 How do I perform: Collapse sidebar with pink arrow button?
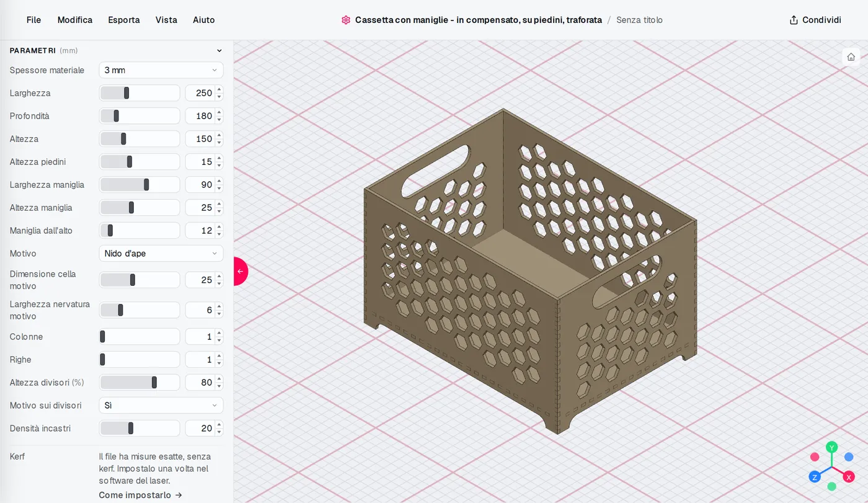[x=240, y=271]
